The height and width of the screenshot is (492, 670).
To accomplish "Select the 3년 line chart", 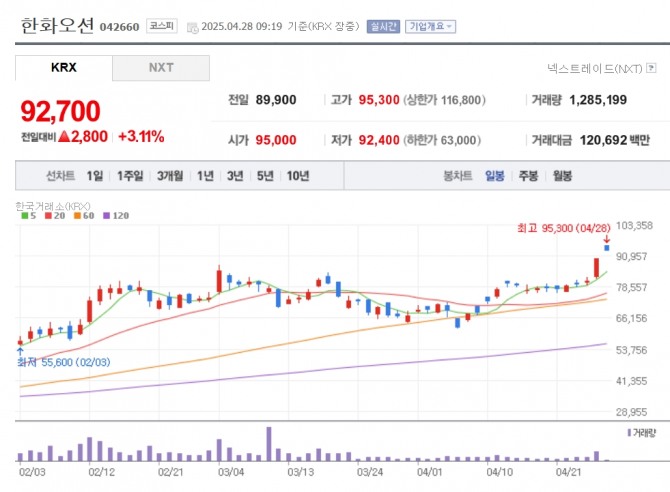I will point(235,176).
